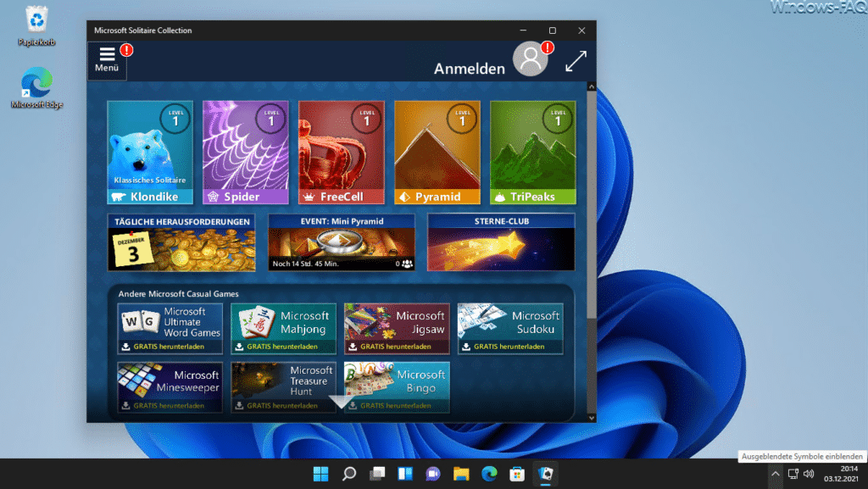
Task: Open Tägliche Herausforderungen daily challenges
Action: [181, 243]
